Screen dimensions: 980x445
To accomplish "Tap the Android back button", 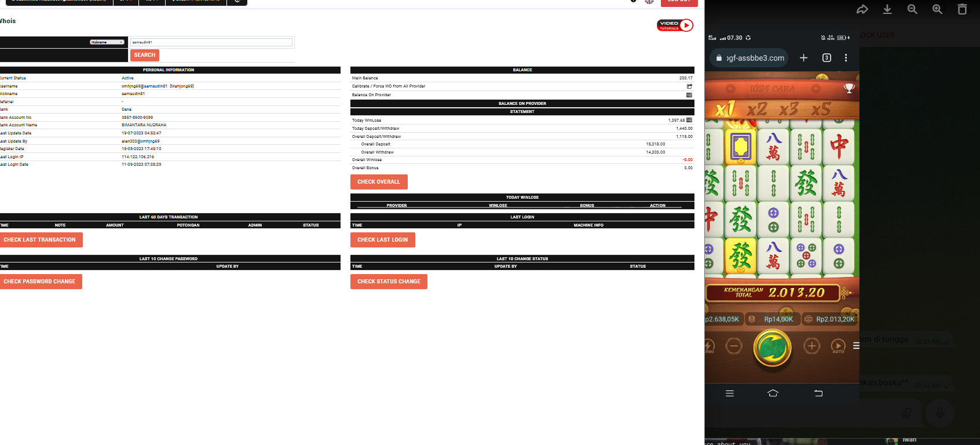I will click(818, 393).
